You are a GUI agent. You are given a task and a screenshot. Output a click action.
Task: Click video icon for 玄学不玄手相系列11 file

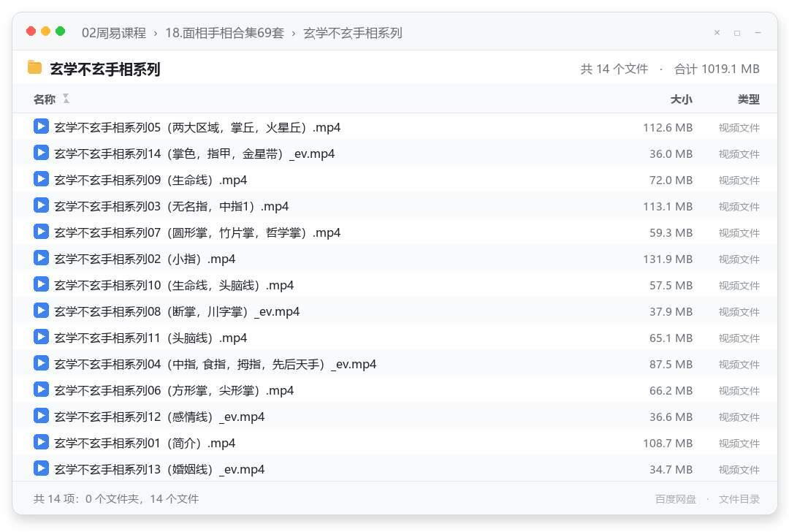[41, 337]
